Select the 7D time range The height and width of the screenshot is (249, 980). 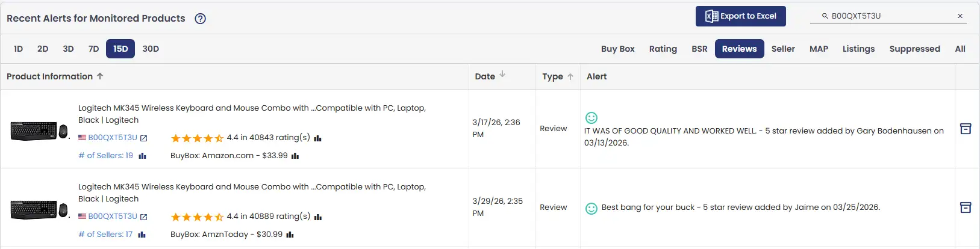93,49
